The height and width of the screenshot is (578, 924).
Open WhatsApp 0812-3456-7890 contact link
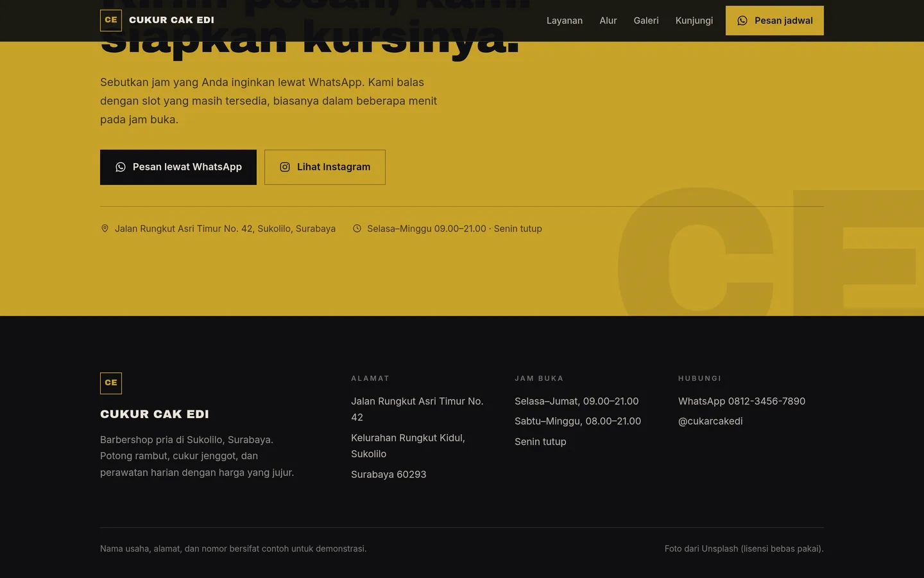point(742,401)
